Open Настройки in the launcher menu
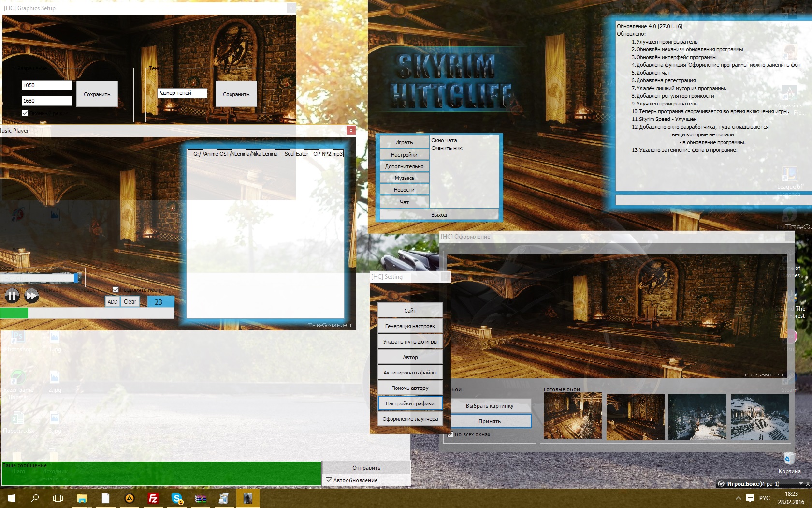This screenshot has height=508, width=812. 404,155
